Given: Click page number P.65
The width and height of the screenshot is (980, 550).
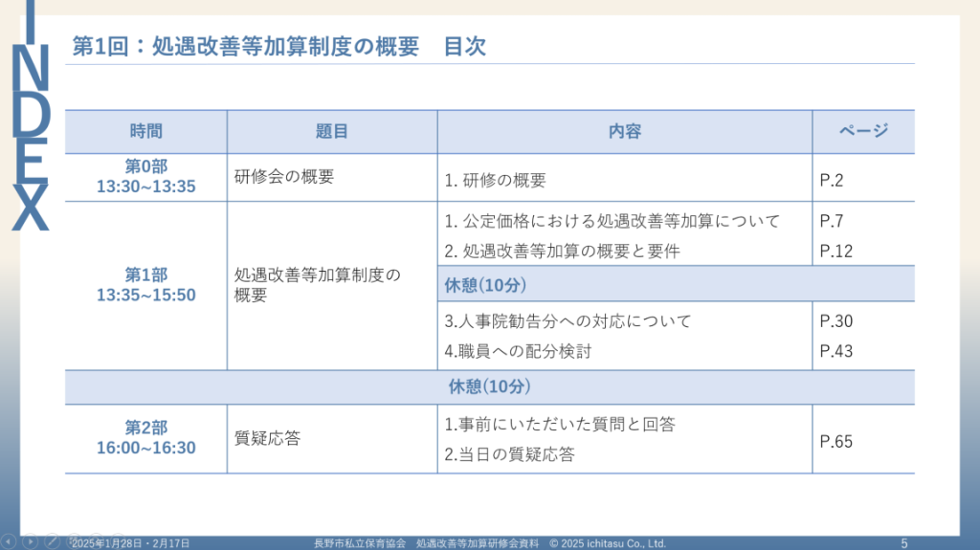Looking at the screenshot, I should [x=836, y=442].
